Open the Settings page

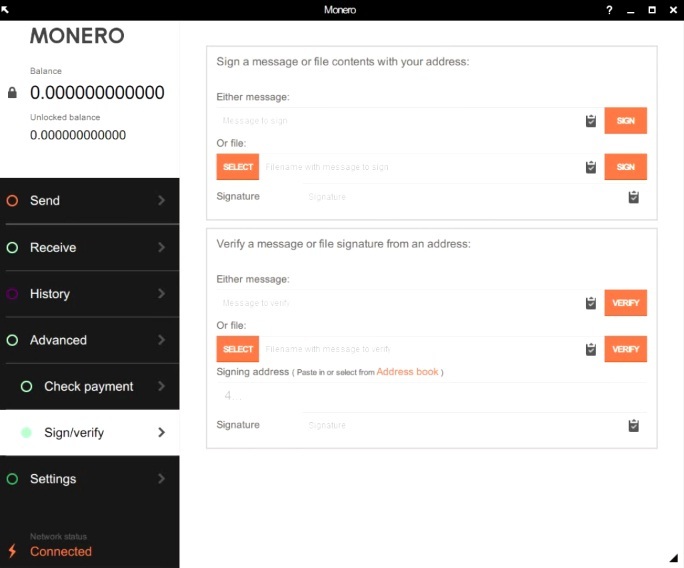(89, 479)
